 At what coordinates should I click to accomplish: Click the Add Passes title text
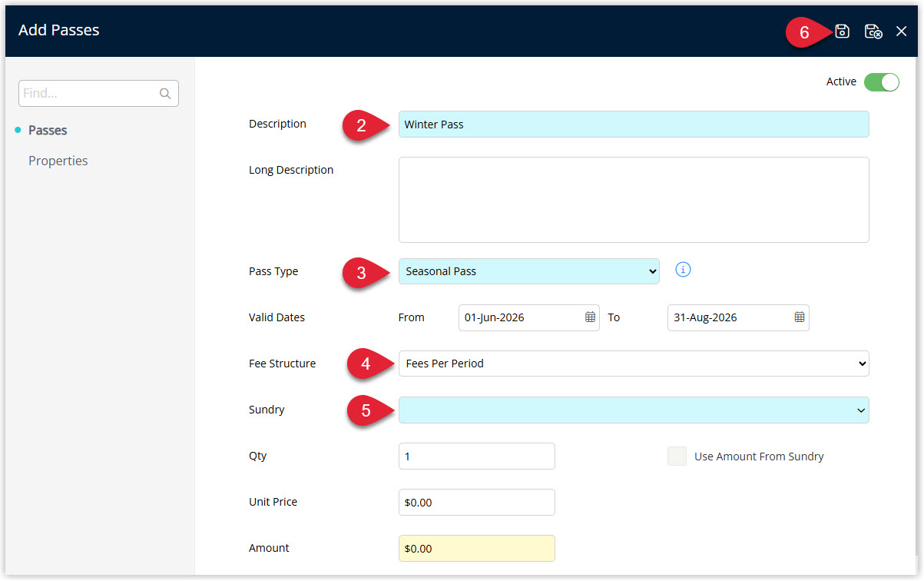(x=59, y=31)
